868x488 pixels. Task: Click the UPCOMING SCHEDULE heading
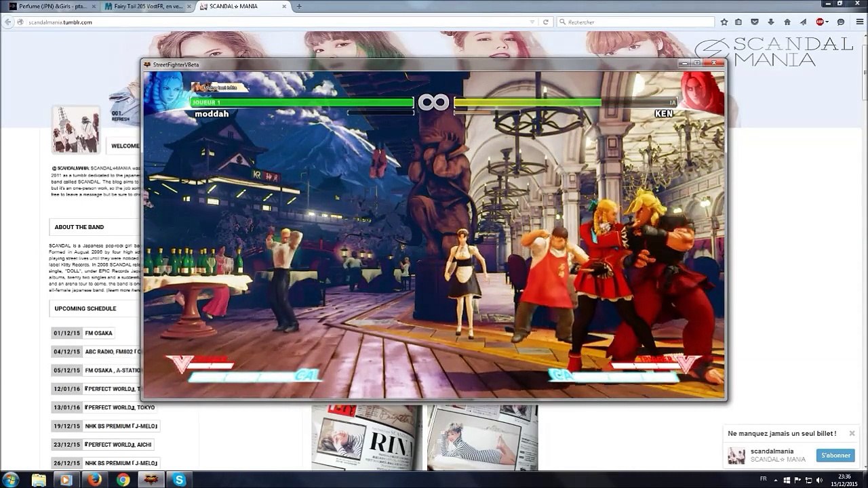click(x=85, y=308)
